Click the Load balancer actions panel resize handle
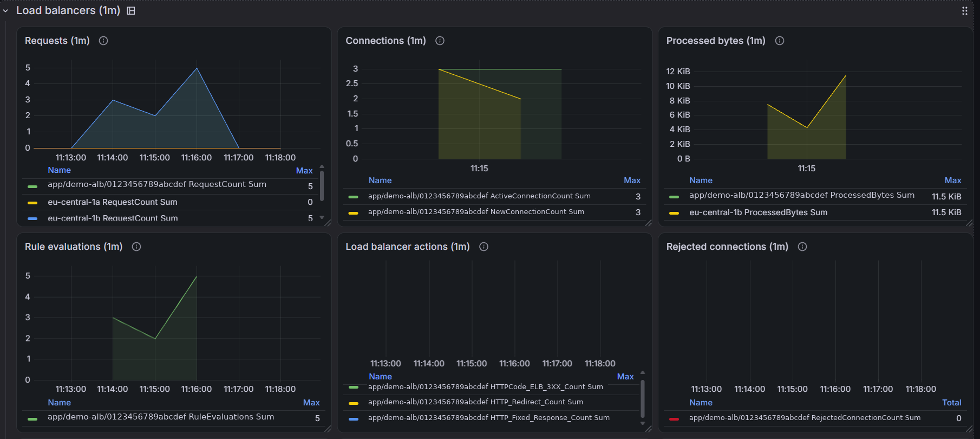This screenshot has height=439, width=980. tap(648, 429)
